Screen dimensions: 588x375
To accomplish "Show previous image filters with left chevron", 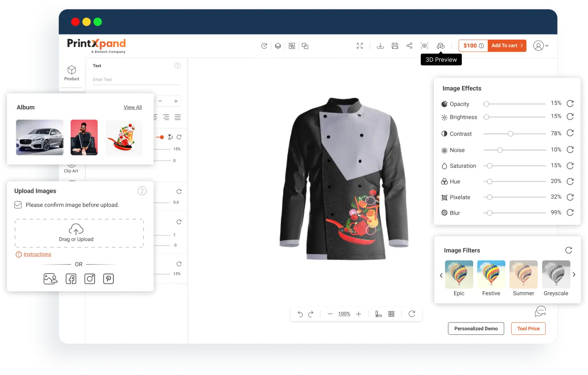I will (441, 275).
